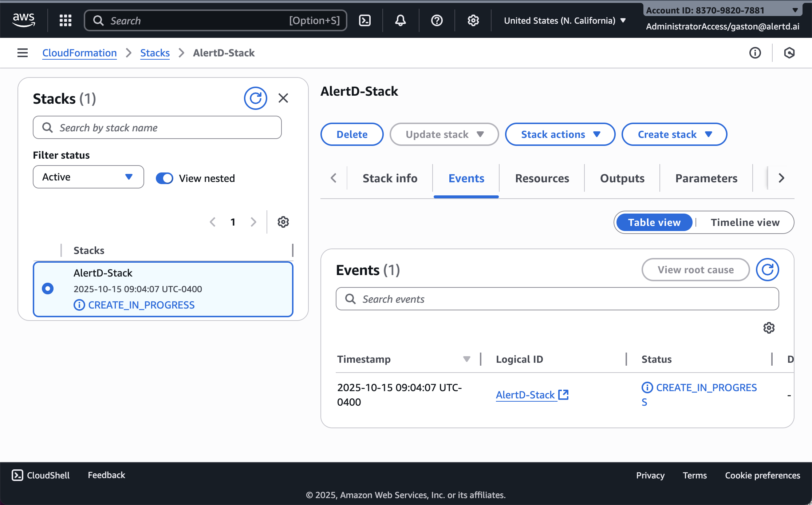Open Stacks panel preferences gear

(x=283, y=222)
